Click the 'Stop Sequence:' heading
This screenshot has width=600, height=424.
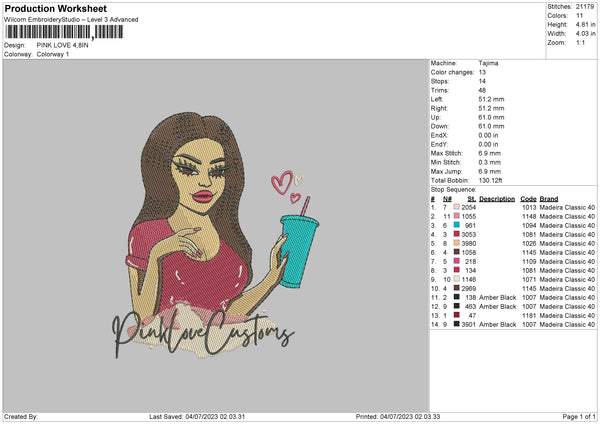[453, 190]
